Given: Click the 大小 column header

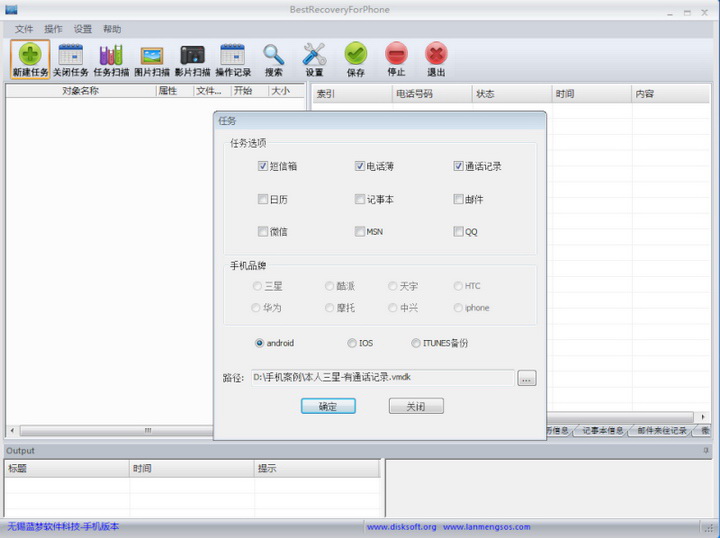Looking at the screenshot, I should pyautogui.click(x=287, y=91).
